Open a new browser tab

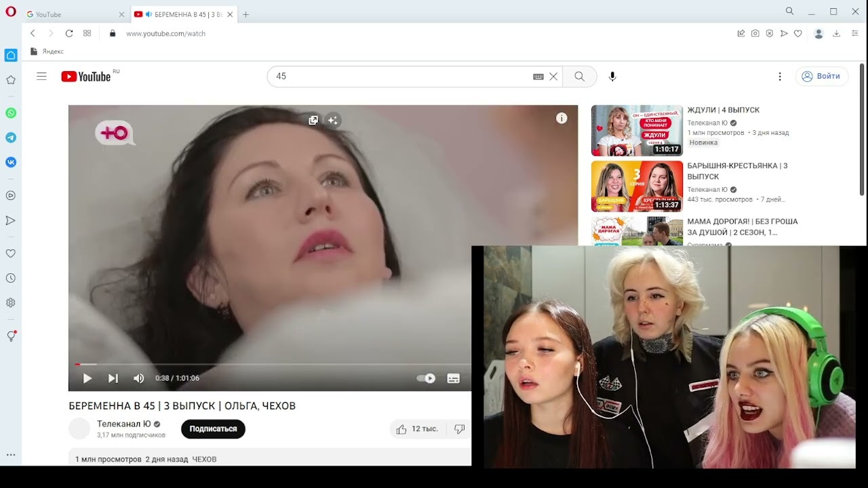(x=245, y=14)
